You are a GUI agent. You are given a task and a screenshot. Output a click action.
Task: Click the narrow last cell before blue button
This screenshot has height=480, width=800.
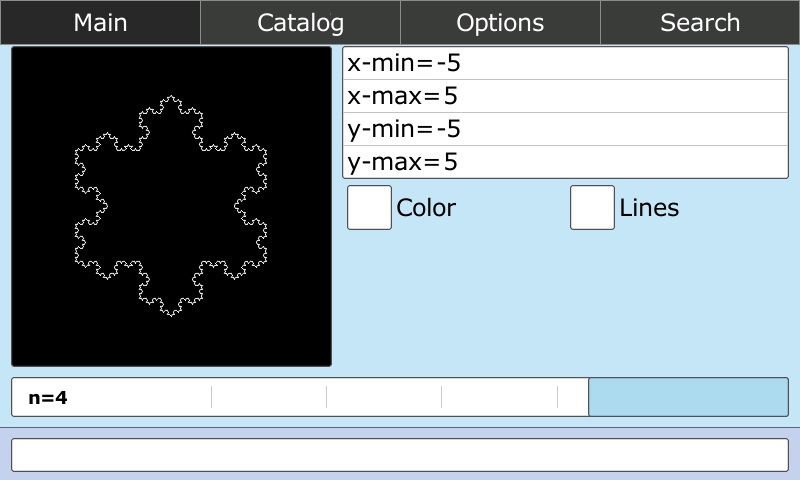[572, 397]
